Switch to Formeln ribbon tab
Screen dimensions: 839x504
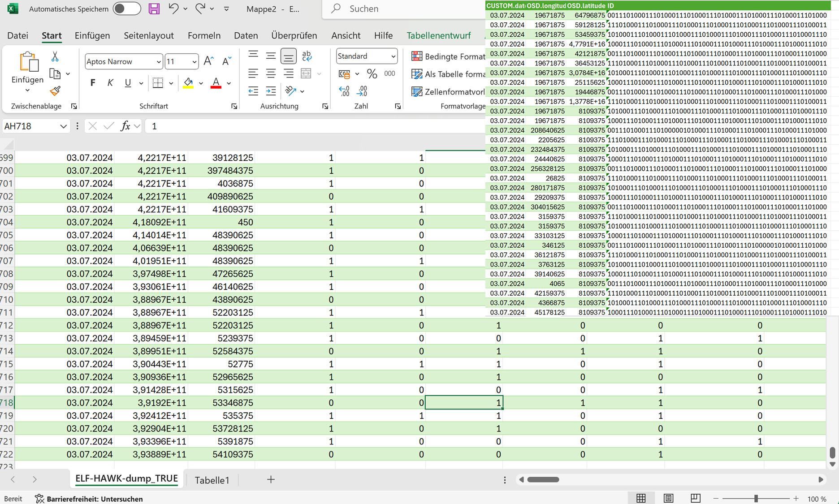click(x=204, y=35)
